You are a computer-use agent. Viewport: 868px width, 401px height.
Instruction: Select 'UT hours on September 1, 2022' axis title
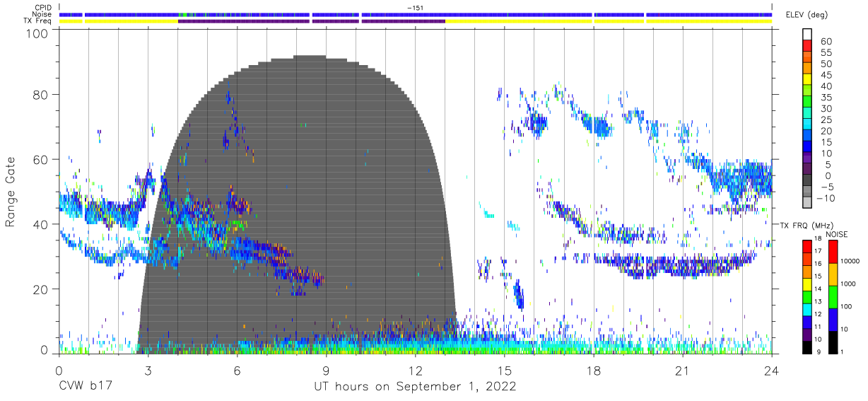click(415, 387)
